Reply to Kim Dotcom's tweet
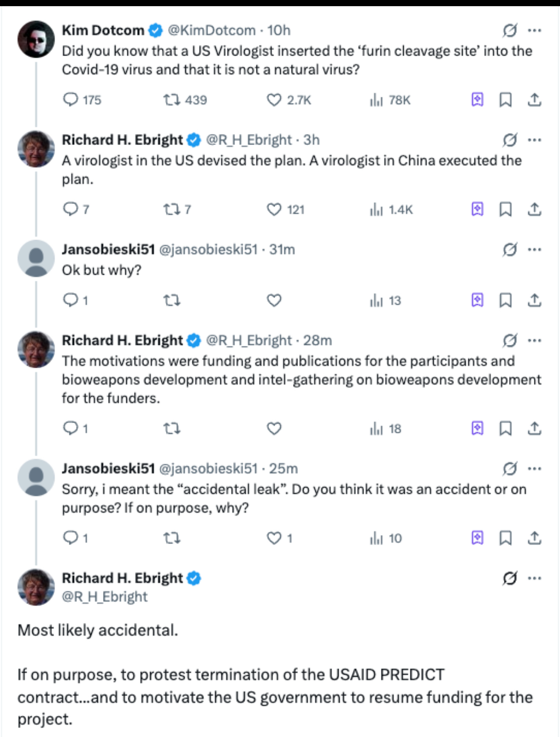 pyautogui.click(x=71, y=100)
